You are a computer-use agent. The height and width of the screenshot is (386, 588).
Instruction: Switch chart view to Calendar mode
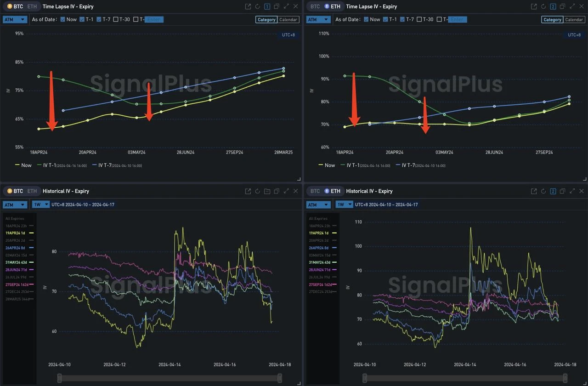[x=288, y=19]
